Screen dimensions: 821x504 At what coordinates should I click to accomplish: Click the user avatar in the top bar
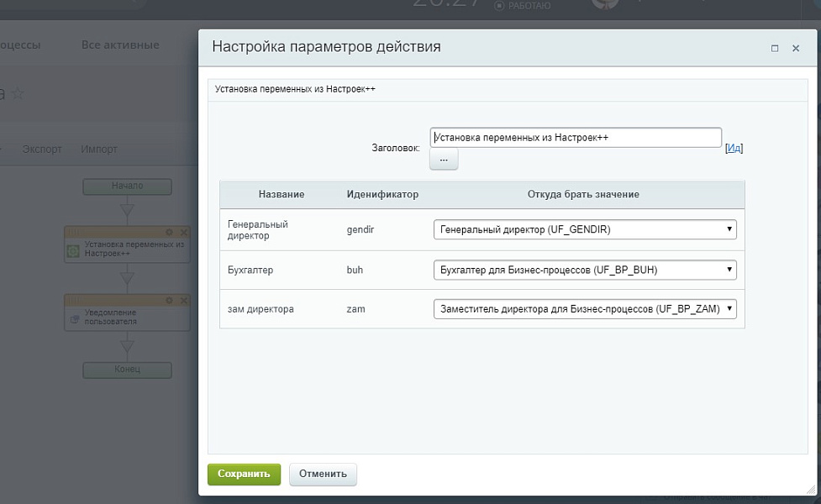click(x=603, y=5)
